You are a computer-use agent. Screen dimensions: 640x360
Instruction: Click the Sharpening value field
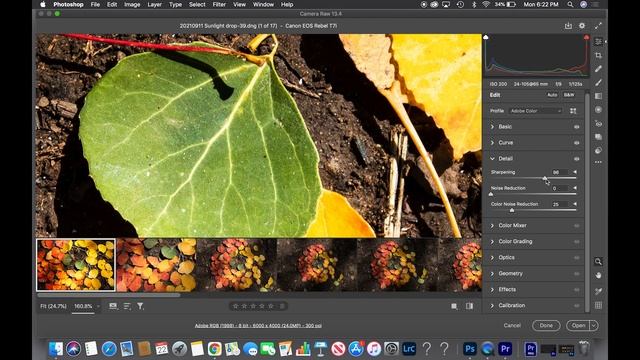click(x=560, y=172)
